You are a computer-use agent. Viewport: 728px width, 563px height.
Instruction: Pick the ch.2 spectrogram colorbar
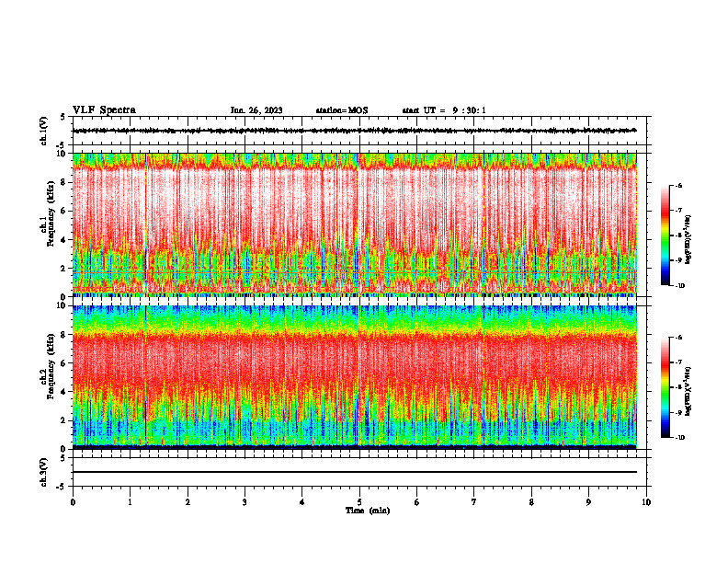point(665,387)
